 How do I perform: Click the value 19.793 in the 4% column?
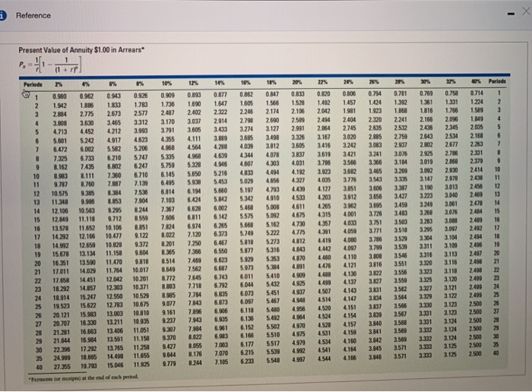[x=88, y=366]
